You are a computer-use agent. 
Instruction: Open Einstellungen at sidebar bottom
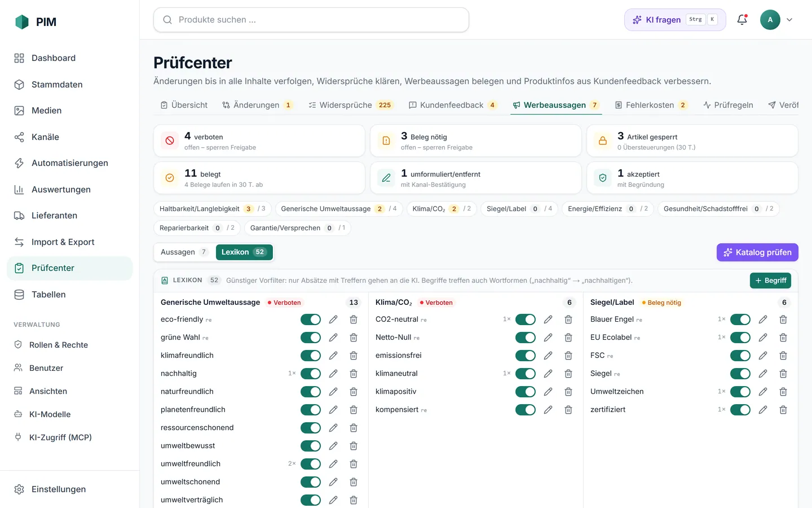point(70,489)
